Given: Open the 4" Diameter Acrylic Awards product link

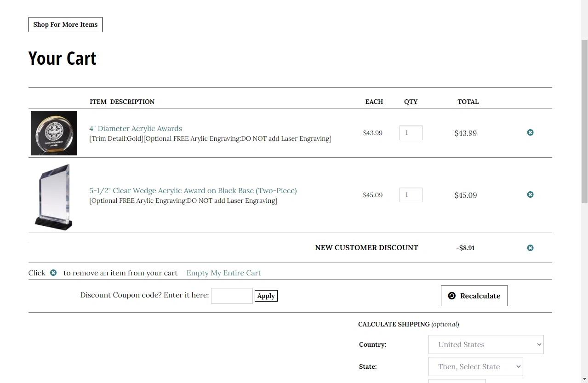Looking at the screenshot, I should coord(136,129).
